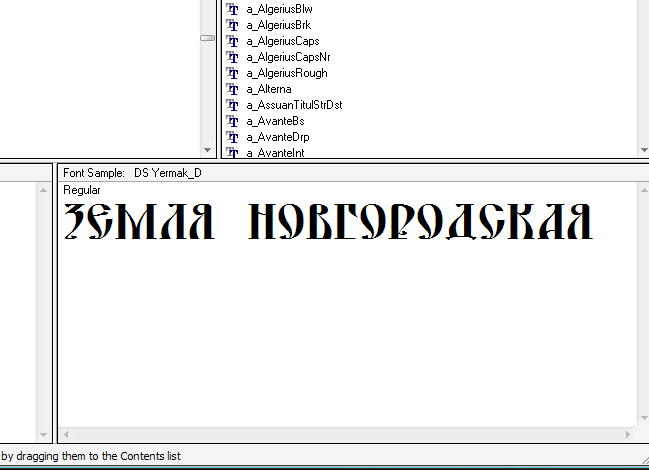The height and width of the screenshot is (470, 649).
Task: Select font a_AlgeriusCapsNr in list
Action: pos(288,57)
